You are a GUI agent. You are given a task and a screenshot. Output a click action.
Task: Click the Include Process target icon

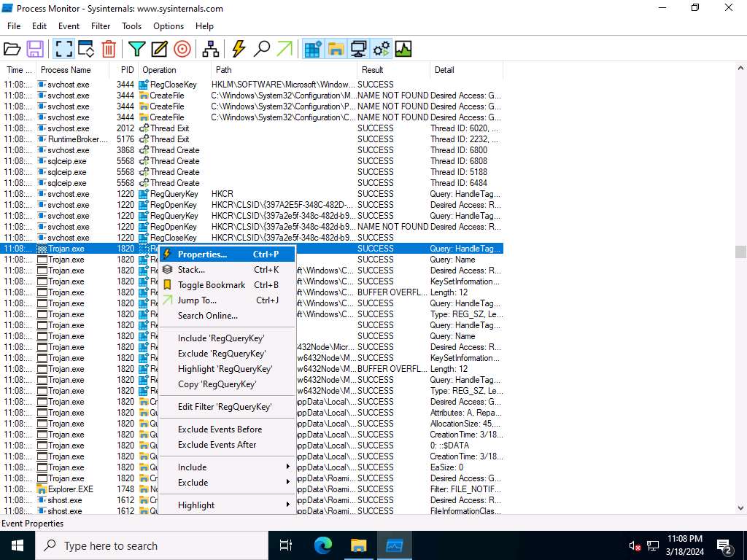click(x=182, y=49)
